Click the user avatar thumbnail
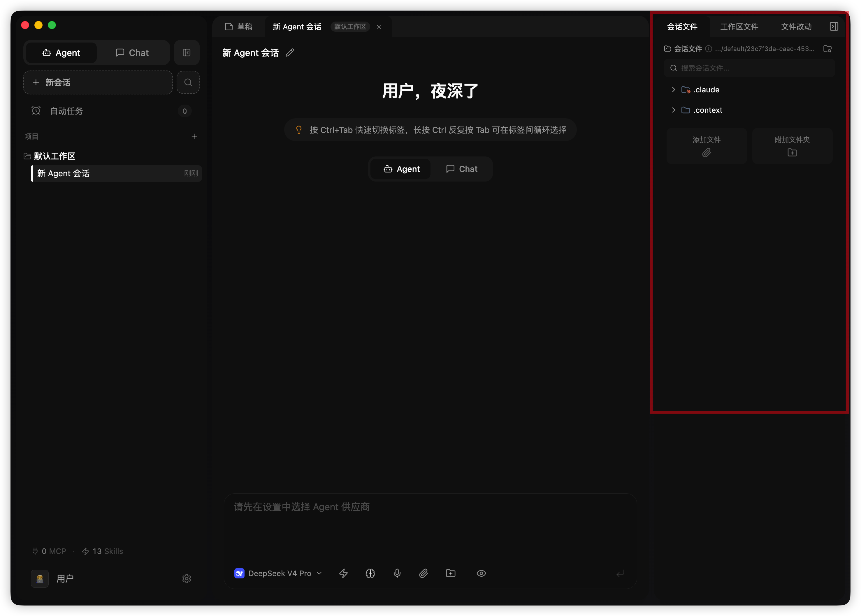 (x=39, y=578)
